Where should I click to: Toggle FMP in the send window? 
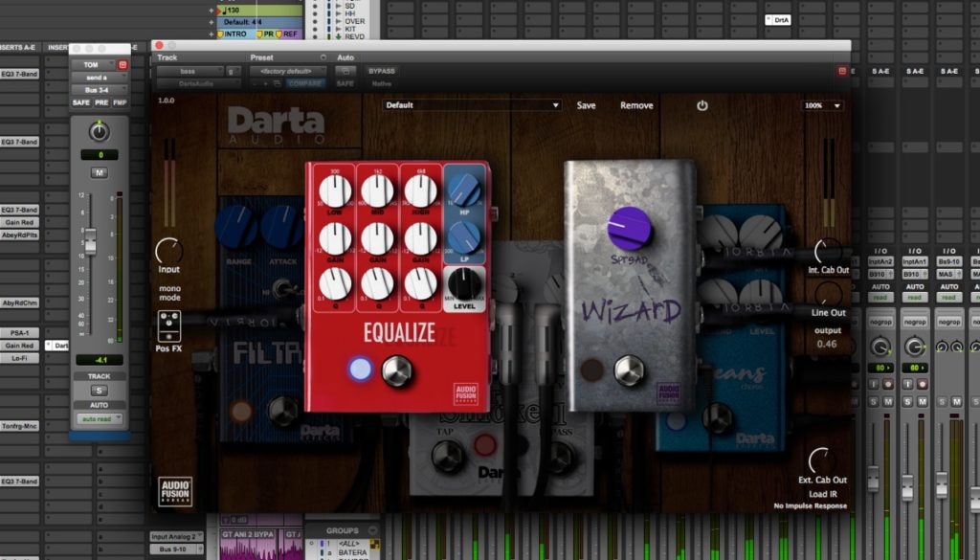pos(120,102)
